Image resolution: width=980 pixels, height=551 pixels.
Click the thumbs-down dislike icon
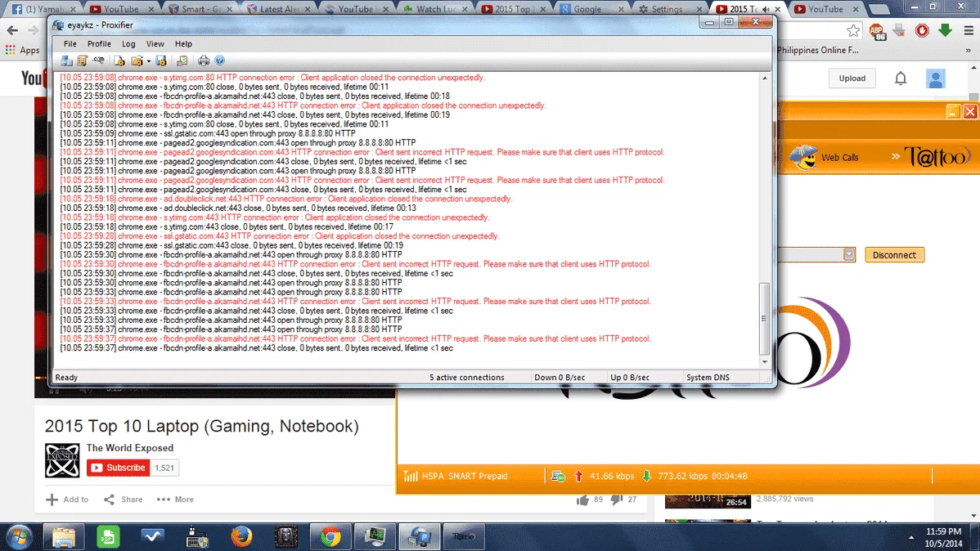tap(616, 499)
